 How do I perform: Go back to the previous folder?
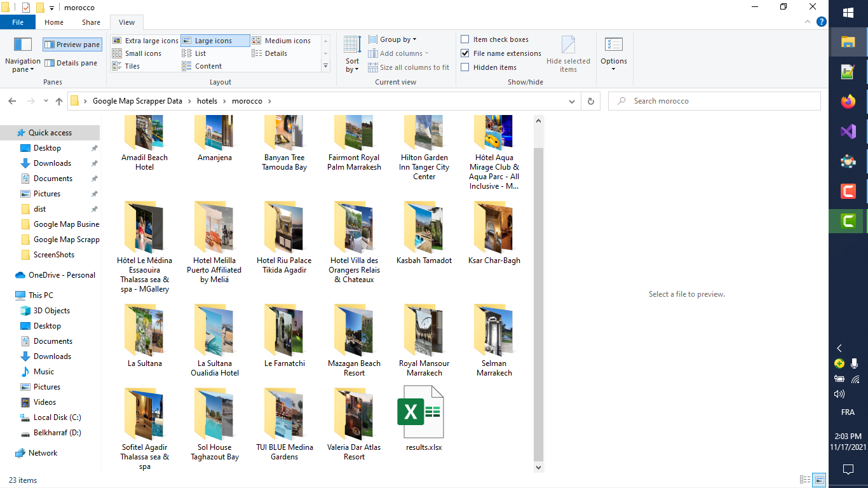tap(12, 101)
